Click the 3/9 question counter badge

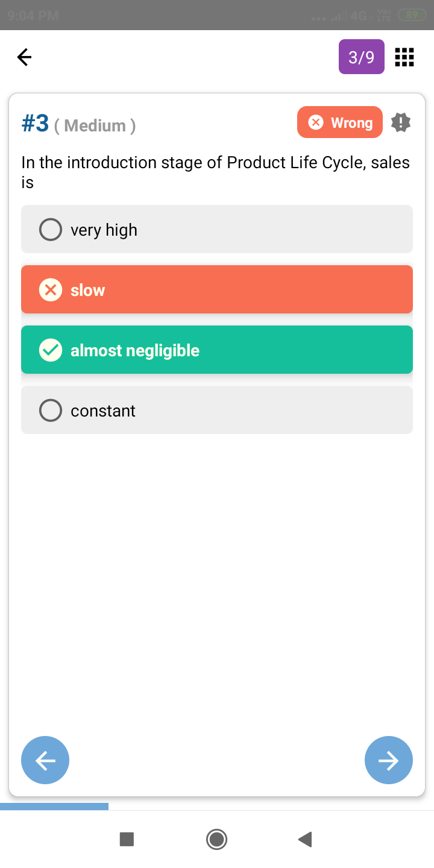362,57
